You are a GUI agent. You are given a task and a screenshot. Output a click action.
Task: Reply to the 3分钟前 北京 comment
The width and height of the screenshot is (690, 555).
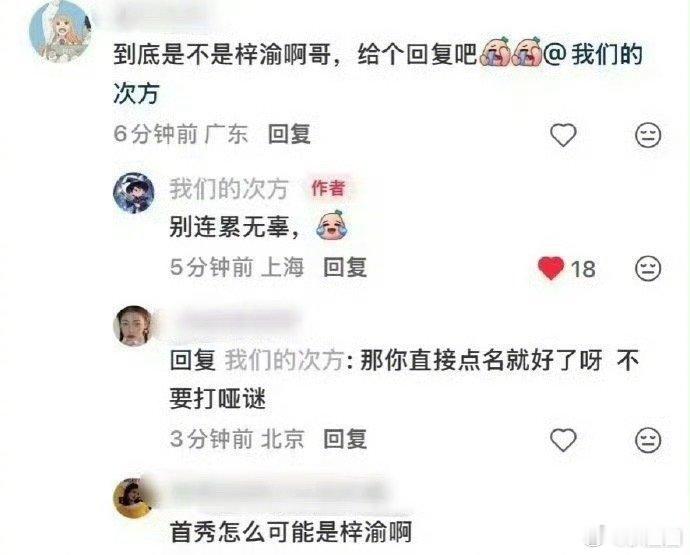pos(345,439)
